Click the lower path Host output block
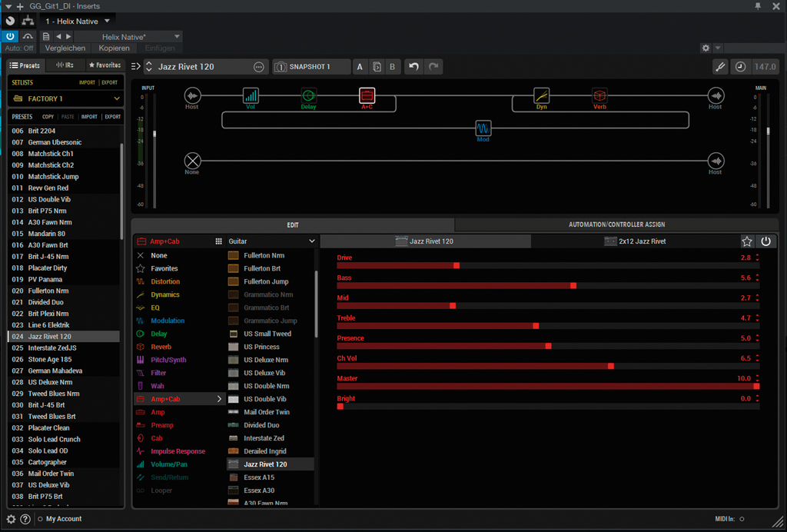This screenshot has width=787, height=532. (716, 161)
